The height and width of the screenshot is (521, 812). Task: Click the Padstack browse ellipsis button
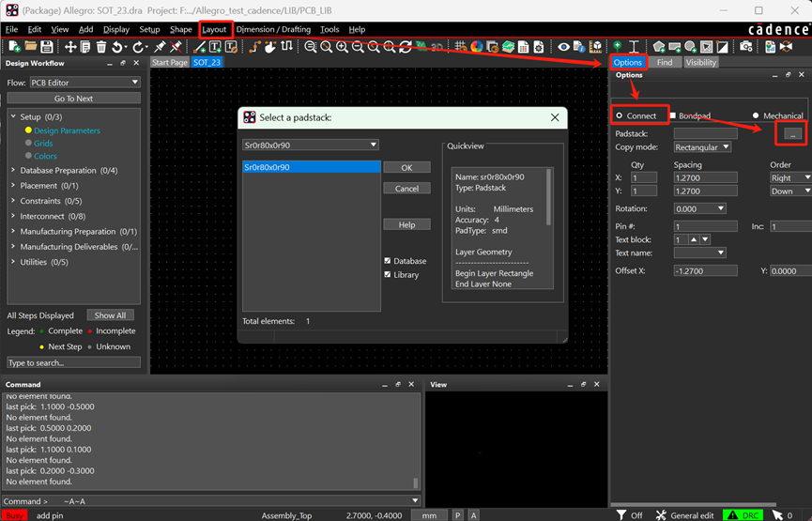(x=792, y=133)
